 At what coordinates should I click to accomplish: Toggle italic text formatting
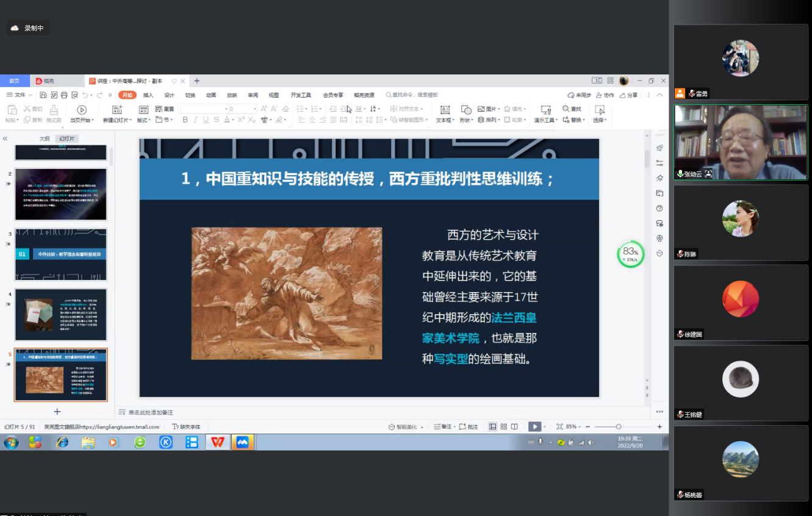[x=195, y=120]
